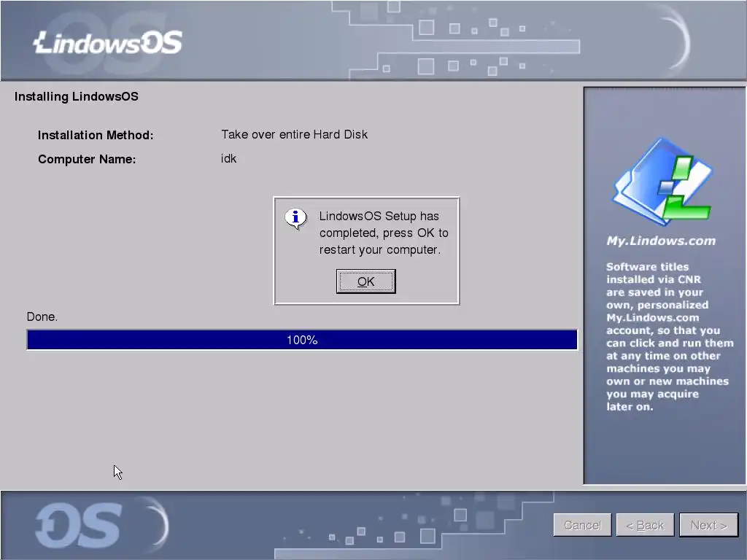Click the 'Setup has completed' dialog message
Screen dimensions: 747x560
pos(384,233)
